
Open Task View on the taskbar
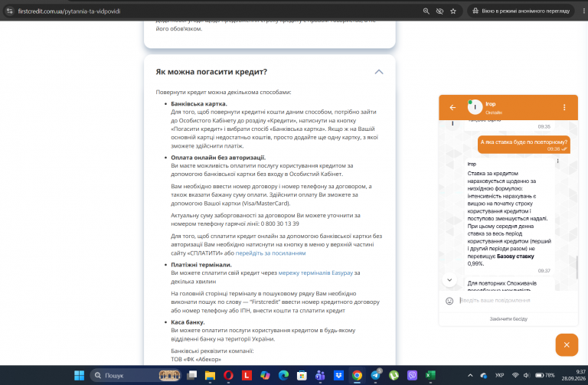(192, 375)
